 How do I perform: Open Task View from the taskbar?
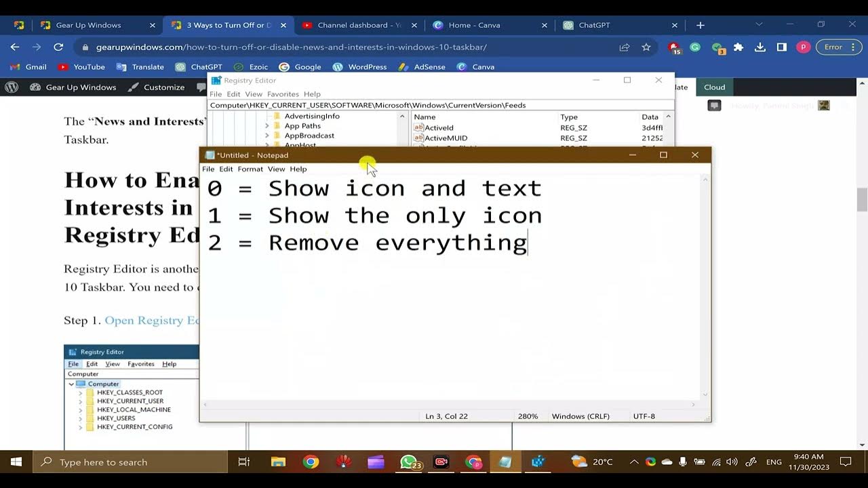244,462
